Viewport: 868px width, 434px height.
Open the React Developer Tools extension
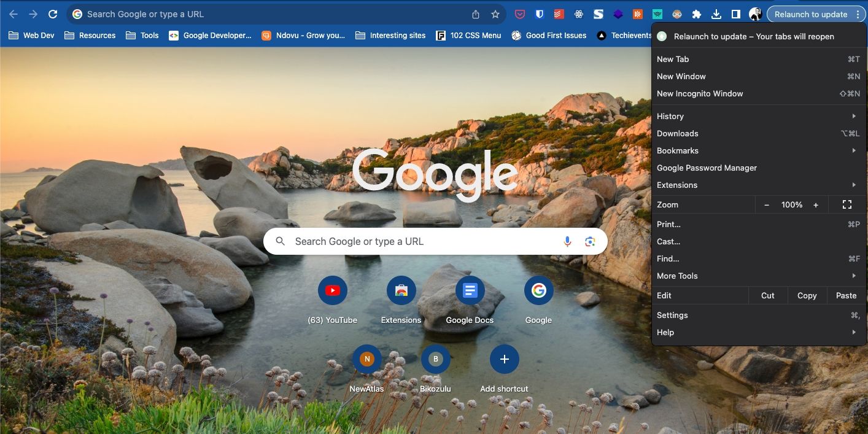578,14
